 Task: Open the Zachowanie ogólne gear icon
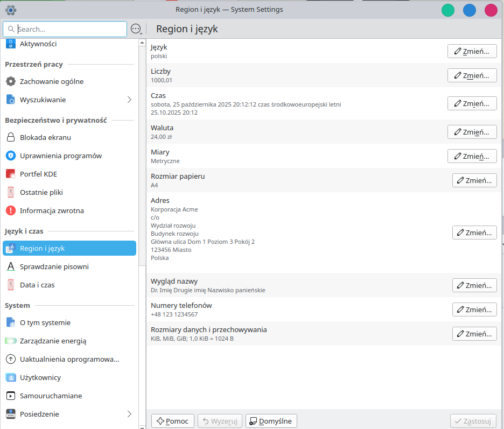10,81
